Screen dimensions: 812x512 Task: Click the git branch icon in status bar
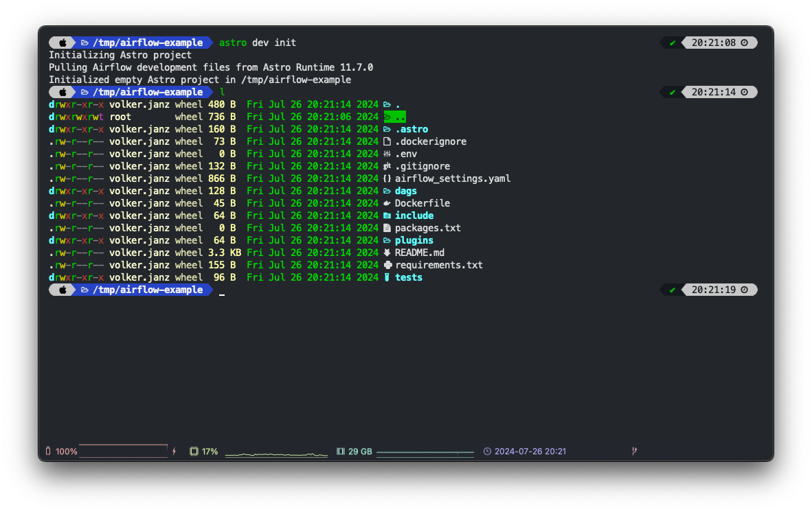click(x=633, y=451)
